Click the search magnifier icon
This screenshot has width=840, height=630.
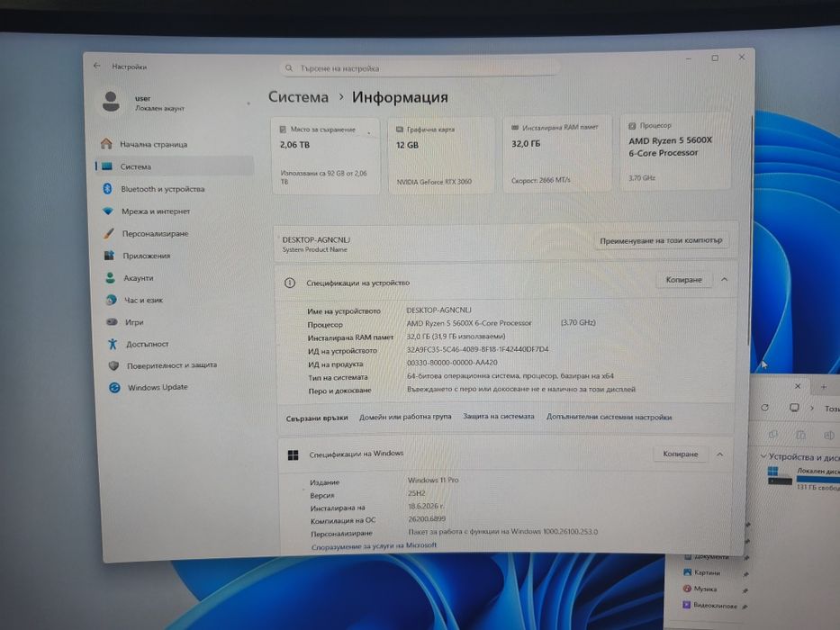tap(289, 68)
